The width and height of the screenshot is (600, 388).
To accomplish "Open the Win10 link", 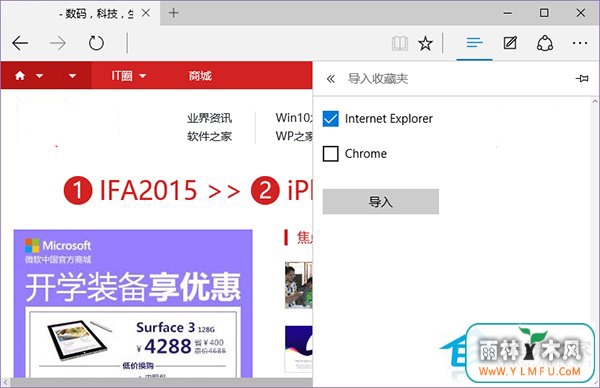I will point(293,118).
